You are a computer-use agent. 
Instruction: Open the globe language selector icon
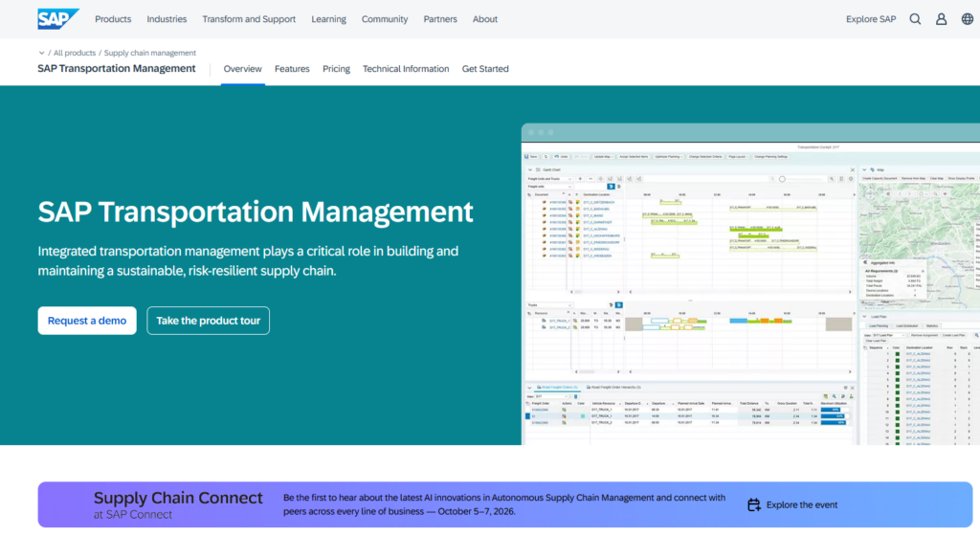967,19
